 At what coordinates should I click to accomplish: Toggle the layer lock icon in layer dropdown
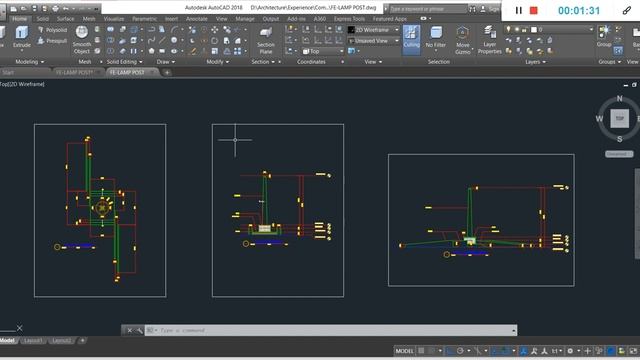[x=524, y=30]
